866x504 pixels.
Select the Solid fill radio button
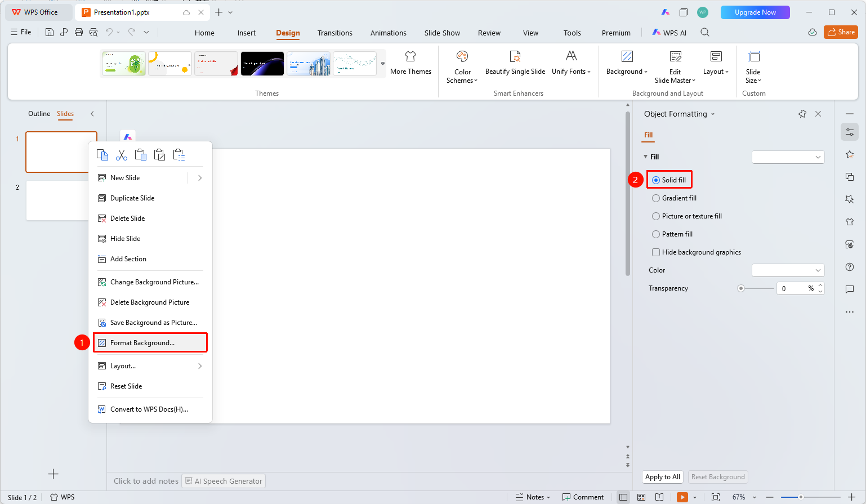[656, 180]
